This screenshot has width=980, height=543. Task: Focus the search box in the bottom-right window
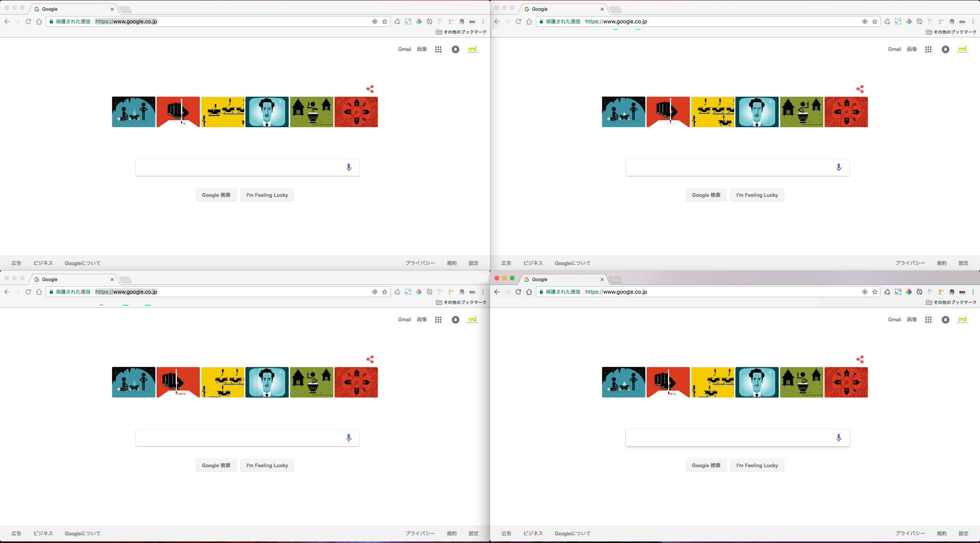tap(738, 438)
